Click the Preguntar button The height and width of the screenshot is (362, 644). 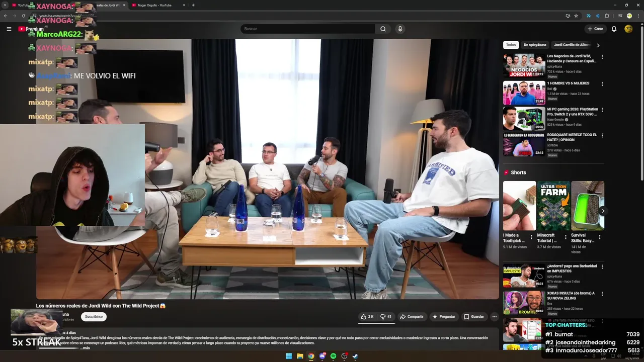tap(444, 317)
